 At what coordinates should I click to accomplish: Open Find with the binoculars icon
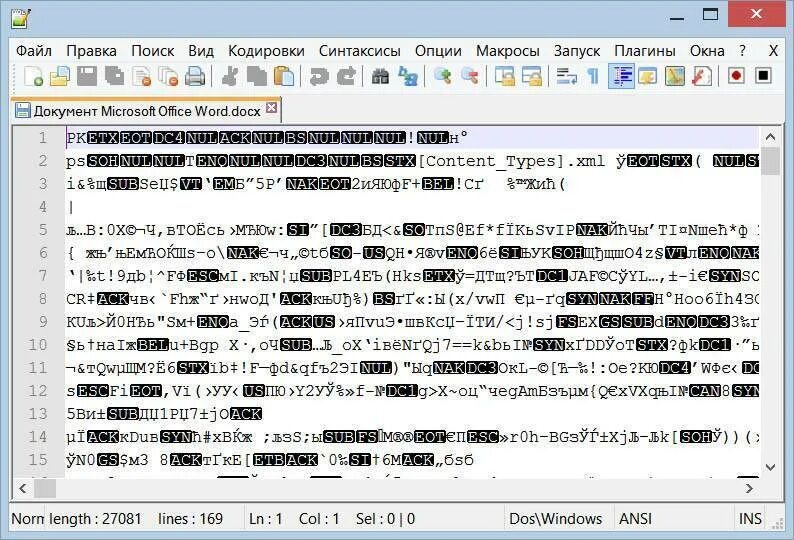click(380, 76)
